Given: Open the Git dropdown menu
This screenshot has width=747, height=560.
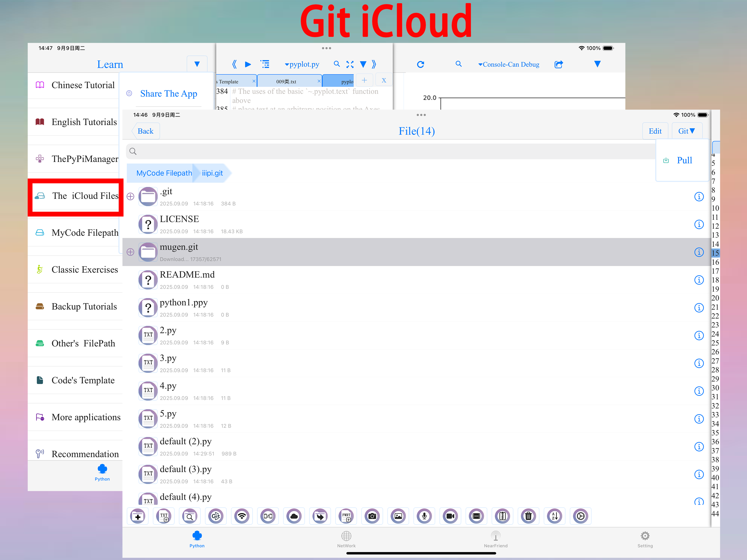Looking at the screenshot, I should [x=686, y=131].
